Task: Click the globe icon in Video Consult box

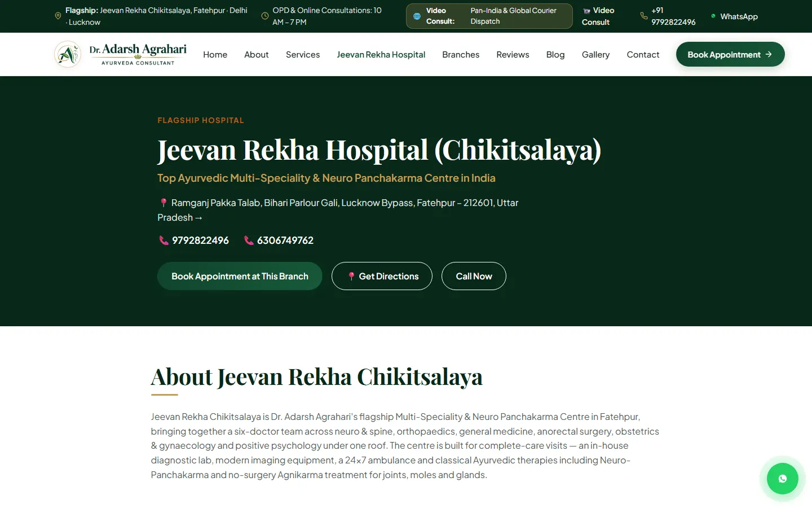Action: click(x=417, y=16)
